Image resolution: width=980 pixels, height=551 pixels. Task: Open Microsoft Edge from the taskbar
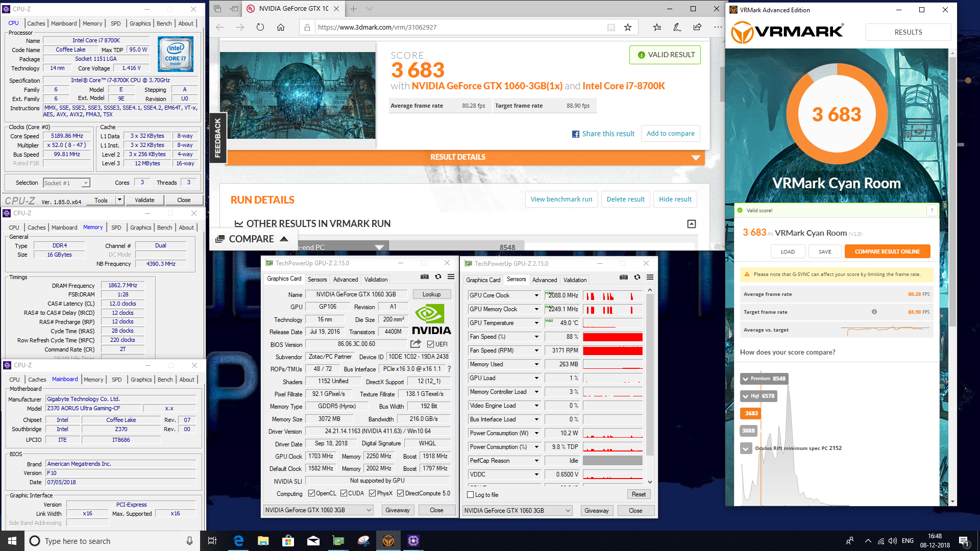tap(238, 541)
